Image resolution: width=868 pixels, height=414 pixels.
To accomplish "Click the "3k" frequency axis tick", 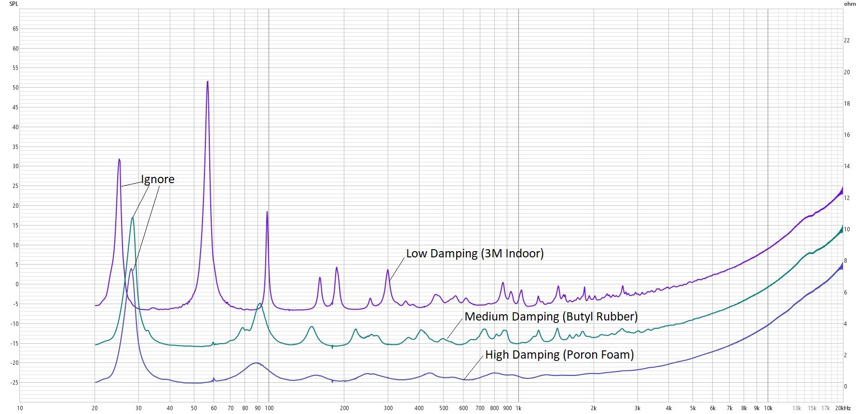I will 637,408.
